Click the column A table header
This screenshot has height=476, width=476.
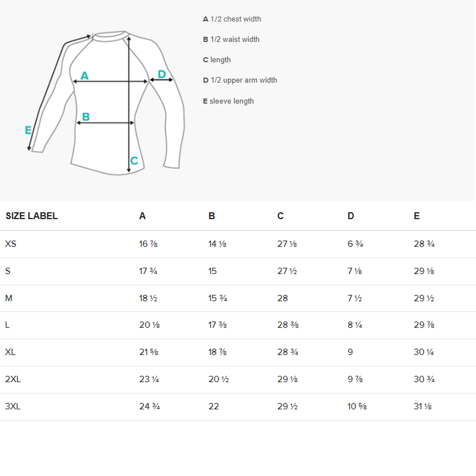[142, 216]
